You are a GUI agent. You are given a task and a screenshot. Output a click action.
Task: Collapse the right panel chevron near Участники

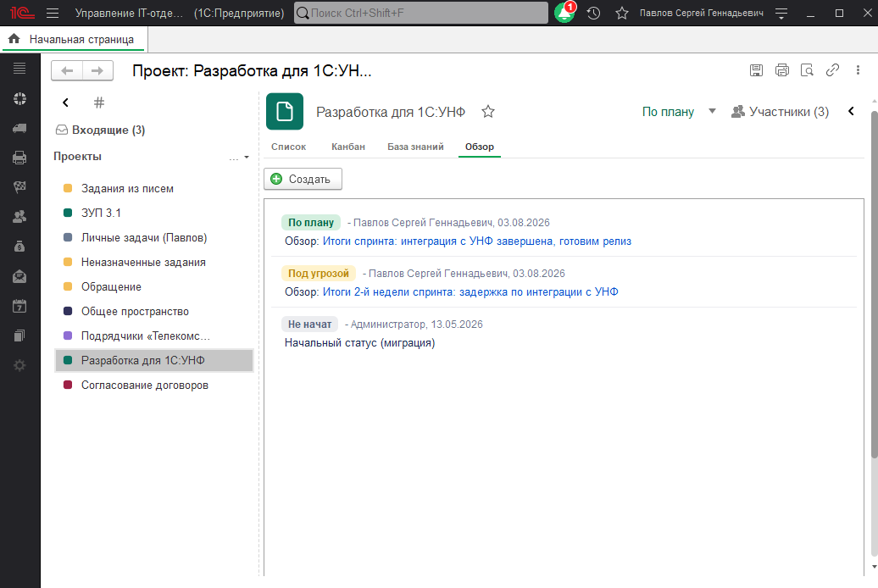tap(851, 112)
